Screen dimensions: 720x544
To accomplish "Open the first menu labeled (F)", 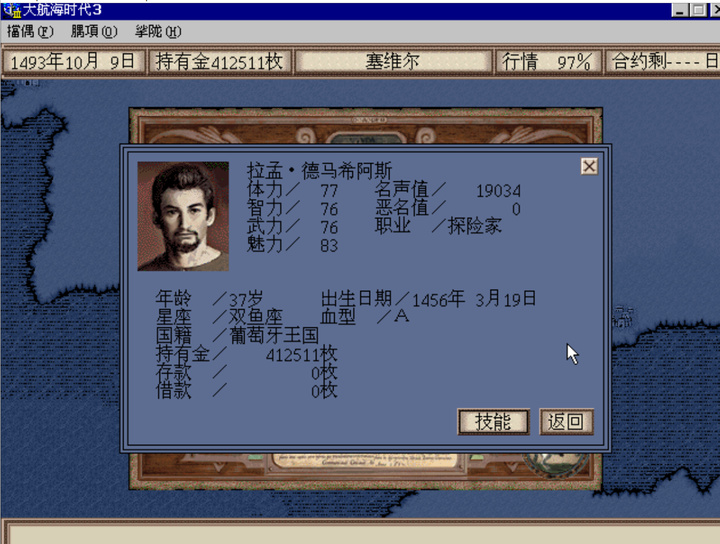I will (30, 32).
